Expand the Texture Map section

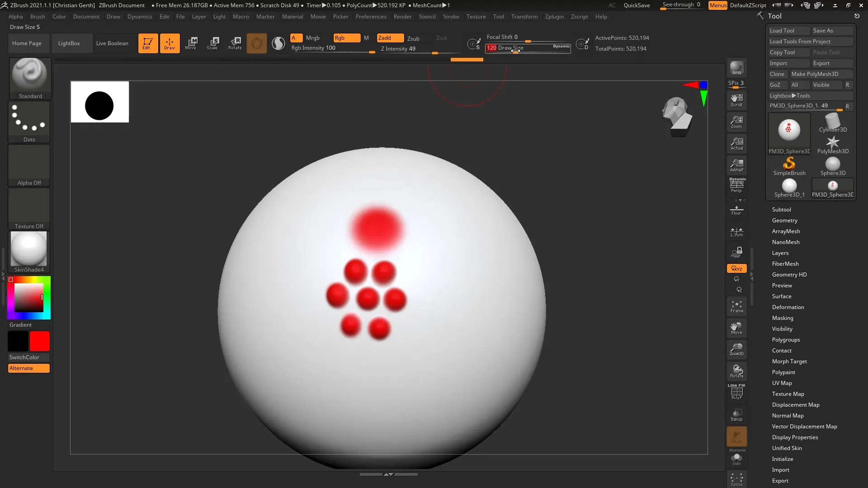tap(788, 394)
